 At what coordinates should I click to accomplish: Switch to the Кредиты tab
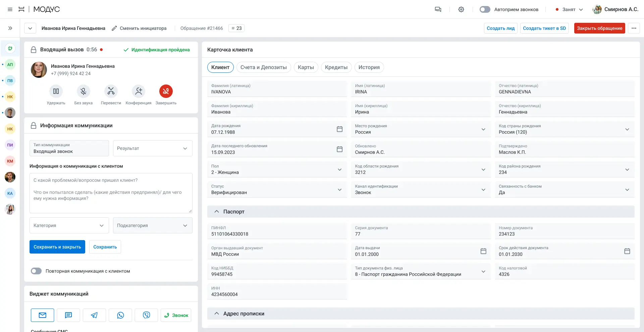tap(336, 67)
